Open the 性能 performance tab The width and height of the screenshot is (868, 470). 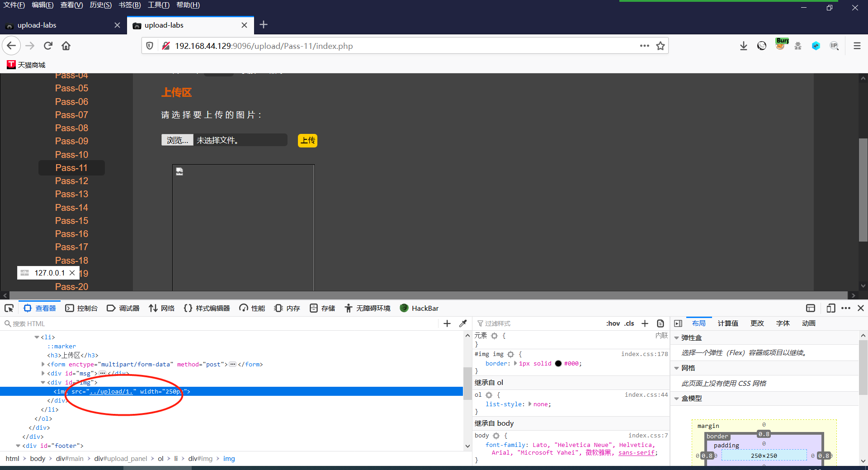(x=252, y=309)
